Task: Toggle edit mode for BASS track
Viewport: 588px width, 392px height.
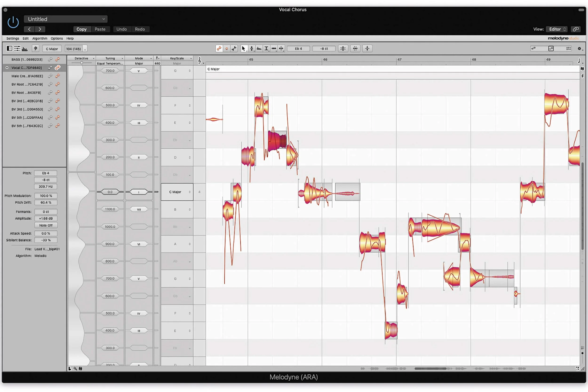Action: tap(57, 59)
